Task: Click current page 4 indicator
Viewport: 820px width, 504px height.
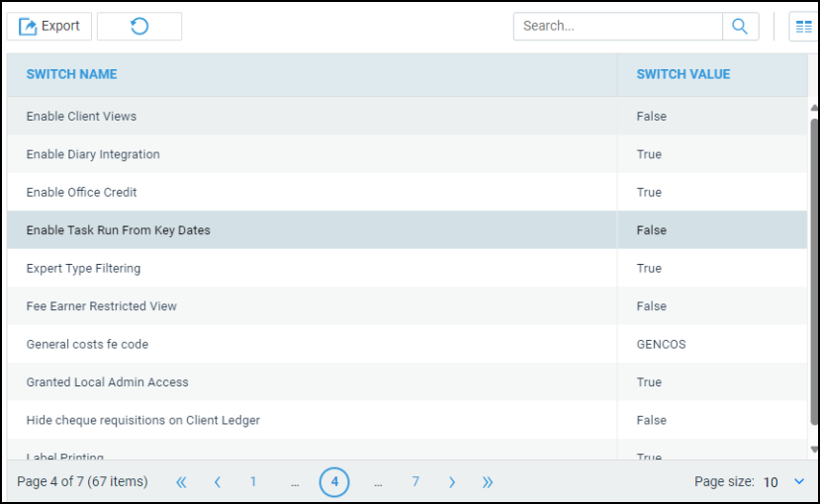Action: pos(334,482)
